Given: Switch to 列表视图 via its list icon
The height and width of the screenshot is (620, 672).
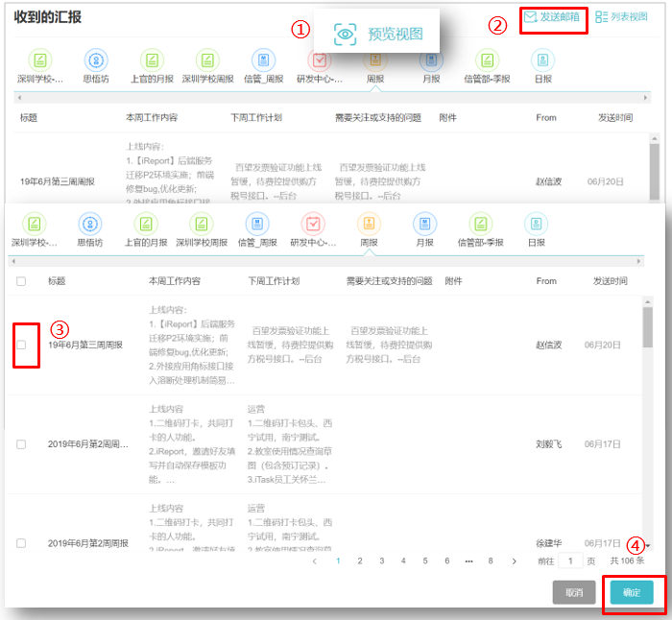Looking at the screenshot, I should click(x=602, y=16).
